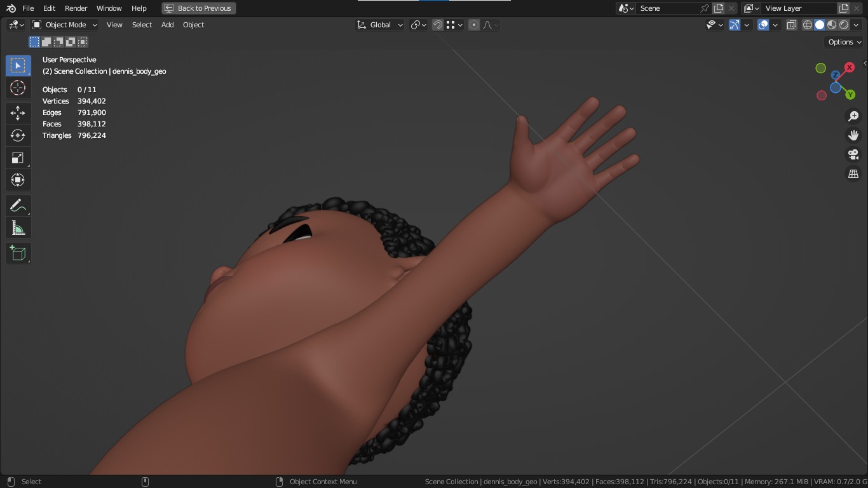This screenshot has width=868, height=488.
Task: Activate the Measure tool
Action: pyautogui.click(x=18, y=227)
